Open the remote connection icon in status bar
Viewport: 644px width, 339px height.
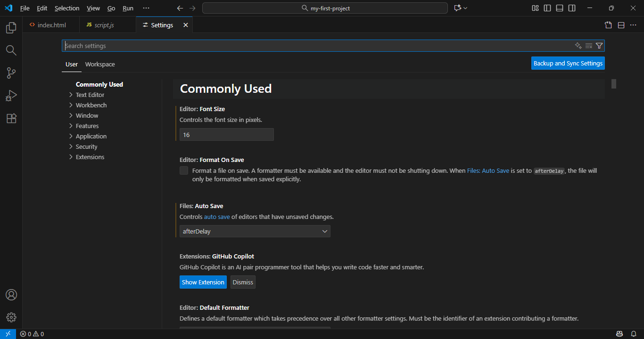[x=7, y=333]
